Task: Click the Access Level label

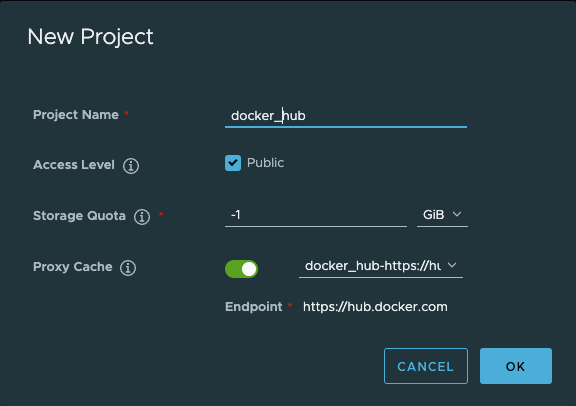Action: pos(74,165)
